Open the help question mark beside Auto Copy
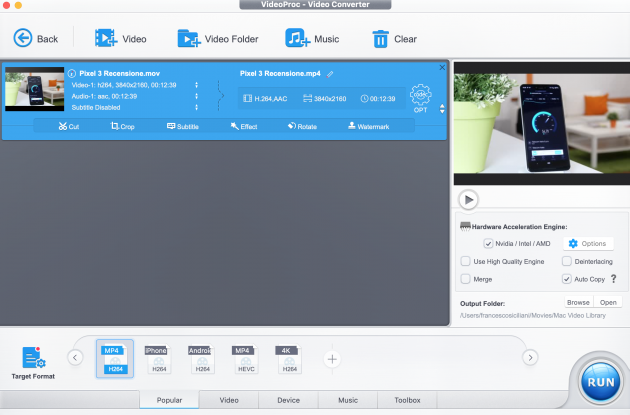 coord(614,278)
